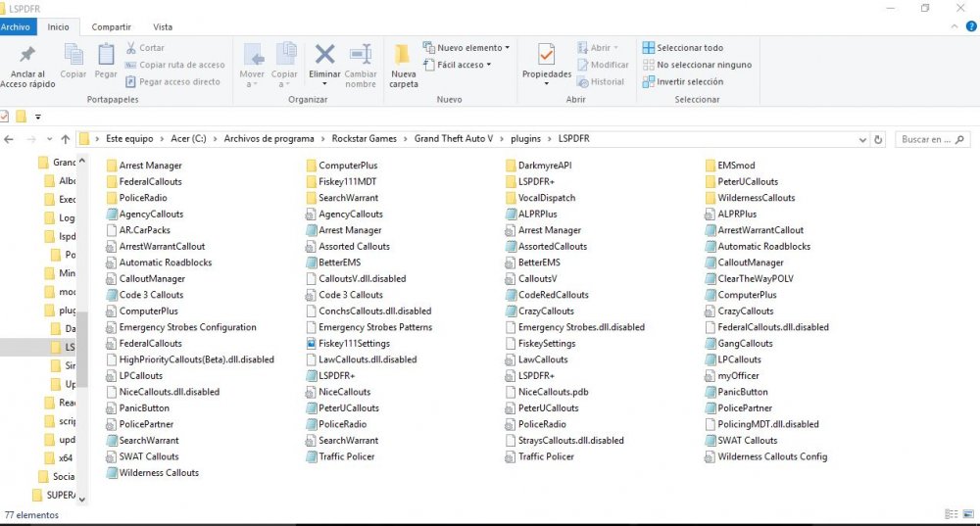Select Fiskey111Settings file icon
Image resolution: width=980 pixels, height=526 pixels.
[x=311, y=344]
